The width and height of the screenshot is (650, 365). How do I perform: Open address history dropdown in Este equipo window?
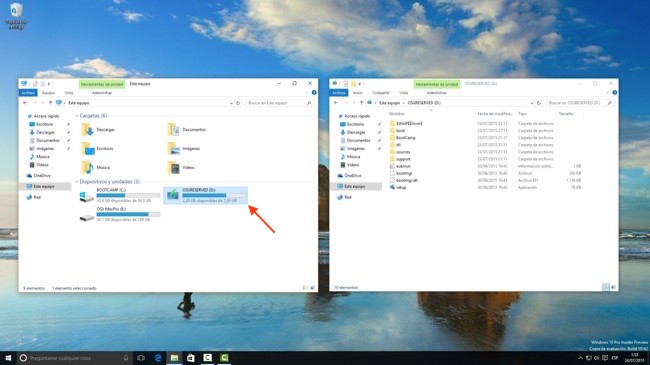pos(231,102)
